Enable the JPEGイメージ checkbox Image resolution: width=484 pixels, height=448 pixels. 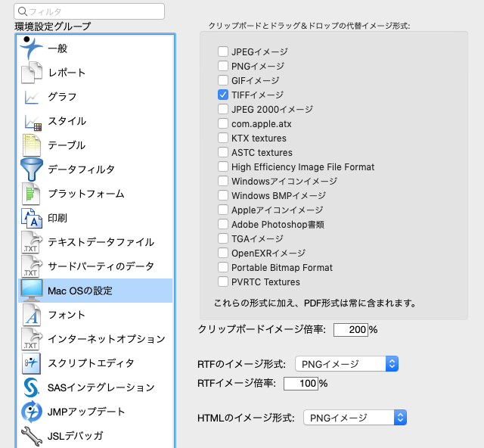pyautogui.click(x=223, y=51)
